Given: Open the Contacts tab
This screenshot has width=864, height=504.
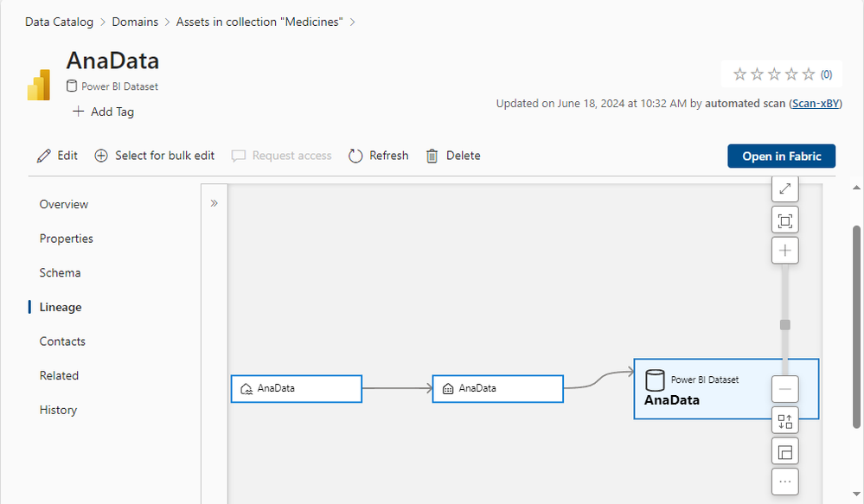Looking at the screenshot, I should tap(62, 341).
